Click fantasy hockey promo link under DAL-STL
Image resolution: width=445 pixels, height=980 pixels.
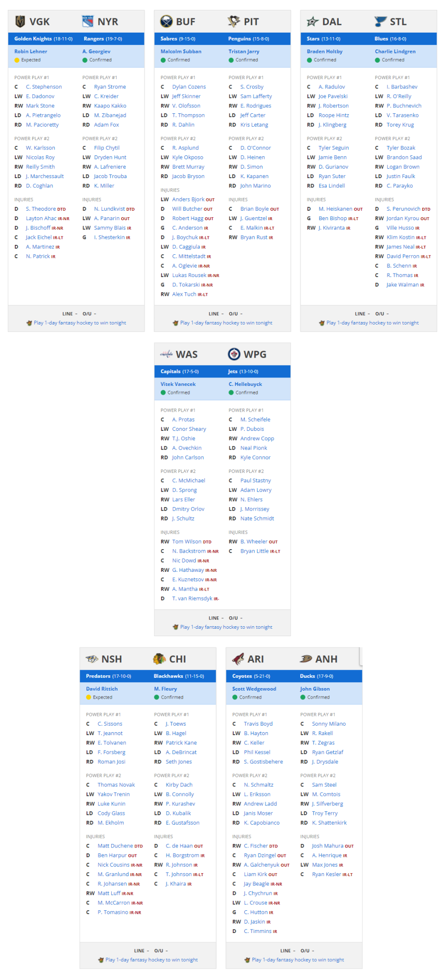(x=369, y=323)
